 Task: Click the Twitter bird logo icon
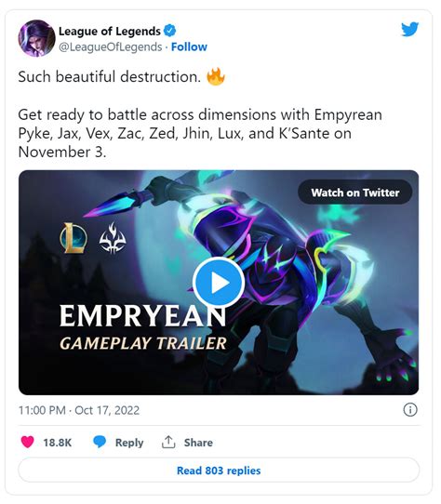409,29
